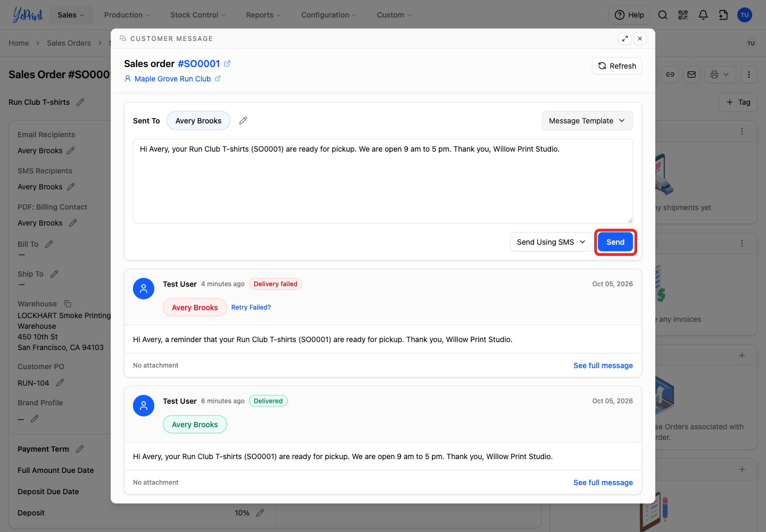Edit the Deposit 10% value
Viewport: 766px width, 532px height.
(x=260, y=513)
